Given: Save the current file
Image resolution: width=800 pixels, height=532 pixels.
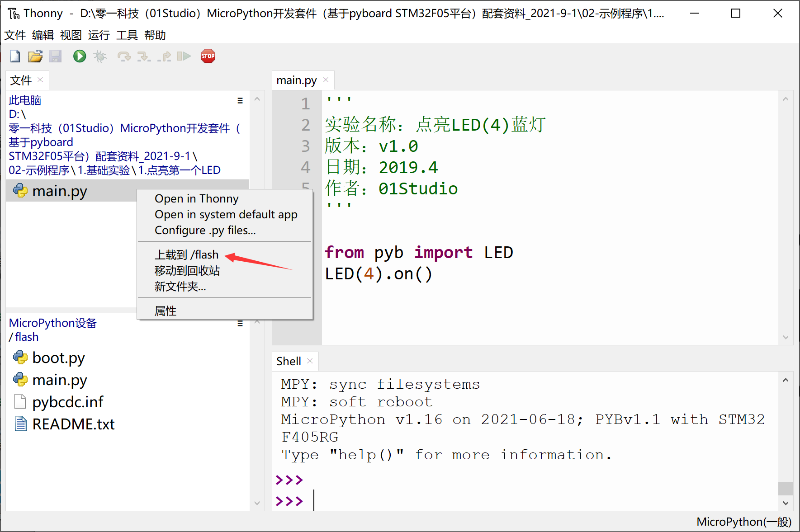Looking at the screenshot, I should (55, 56).
